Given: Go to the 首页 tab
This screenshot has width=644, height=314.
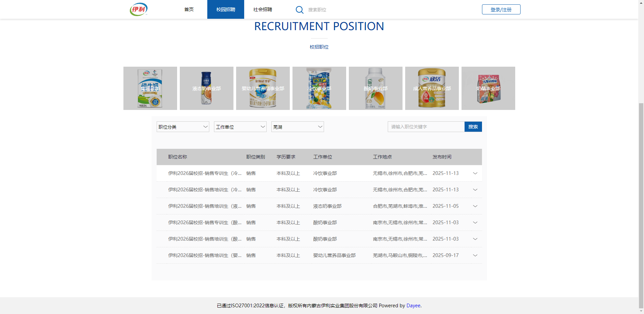Looking at the screenshot, I should pyautogui.click(x=189, y=9).
